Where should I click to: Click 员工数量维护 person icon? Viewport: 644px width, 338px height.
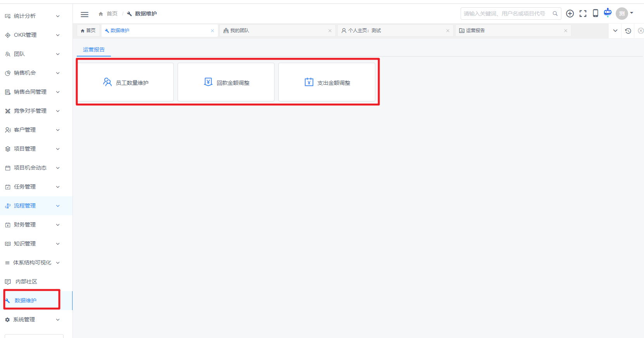point(107,82)
